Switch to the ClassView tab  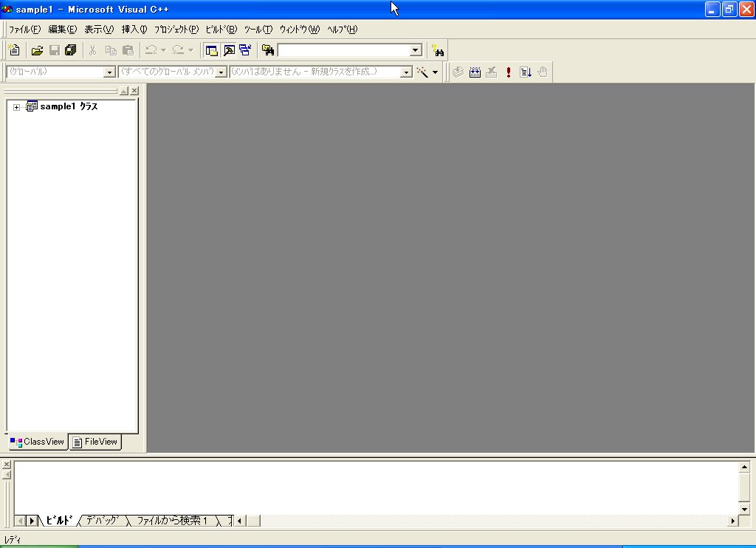[x=37, y=442]
